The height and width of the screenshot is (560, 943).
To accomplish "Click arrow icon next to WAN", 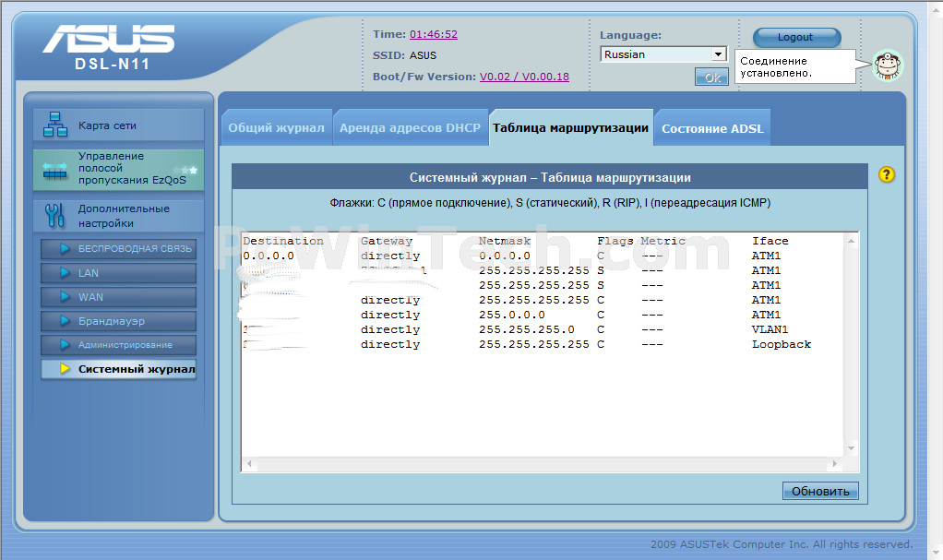I will 65,296.
